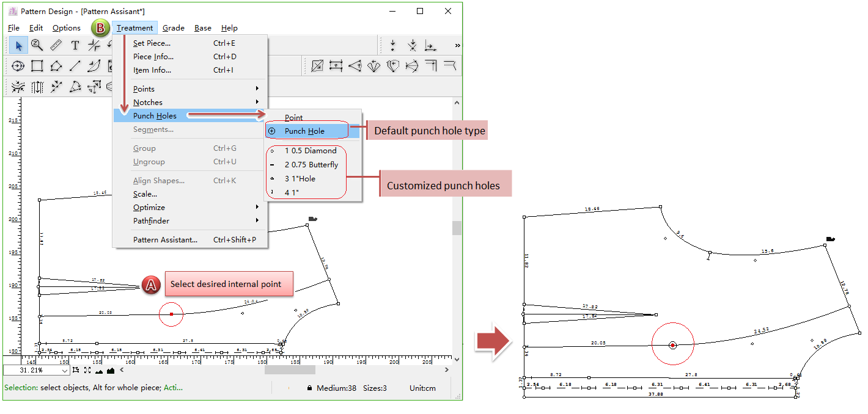Image resolution: width=868 pixels, height=414 pixels.
Task: Select the Text tool
Action: click(75, 45)
